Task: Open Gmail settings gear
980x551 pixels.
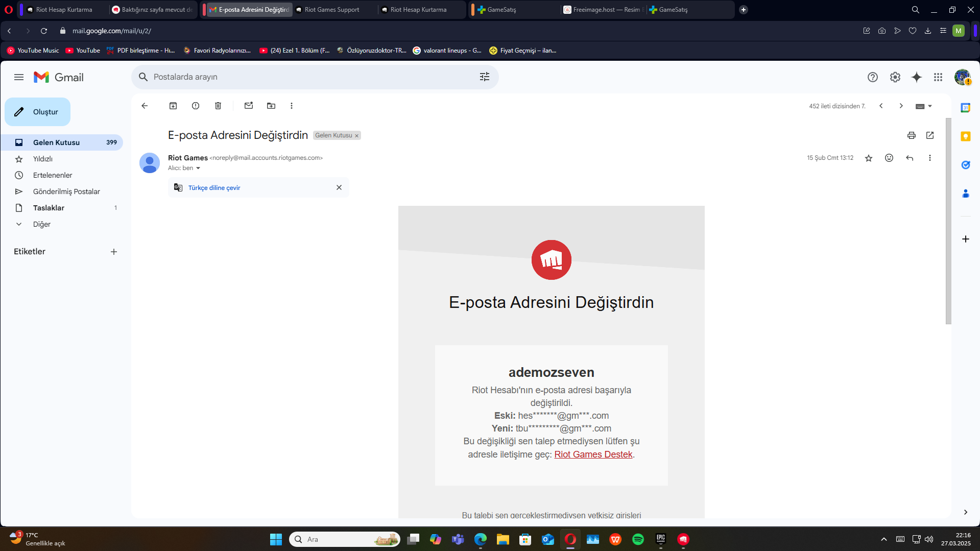Action: (x=895, y=77)
